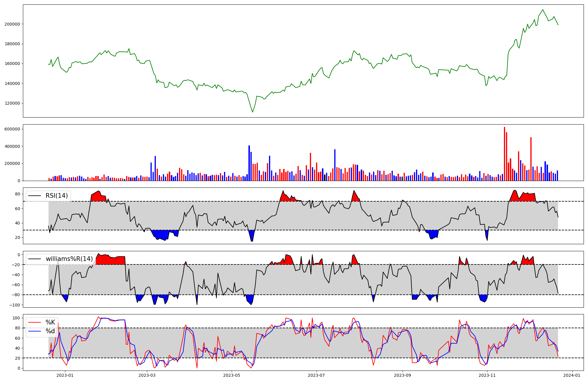Screen dimensions: 588x382
Task: Click the 200000 price axis label
Action: 12,24
